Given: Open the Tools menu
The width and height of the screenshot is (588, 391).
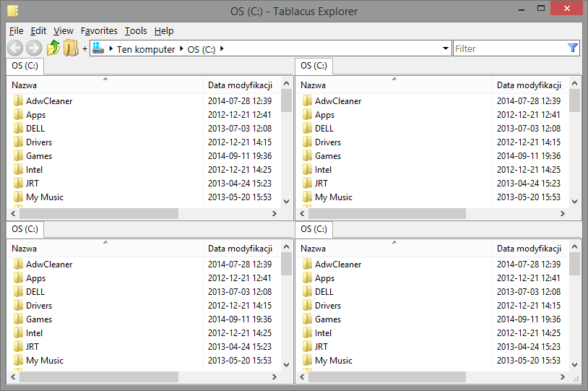Looking at the screenshot, I should coord(136,31).
